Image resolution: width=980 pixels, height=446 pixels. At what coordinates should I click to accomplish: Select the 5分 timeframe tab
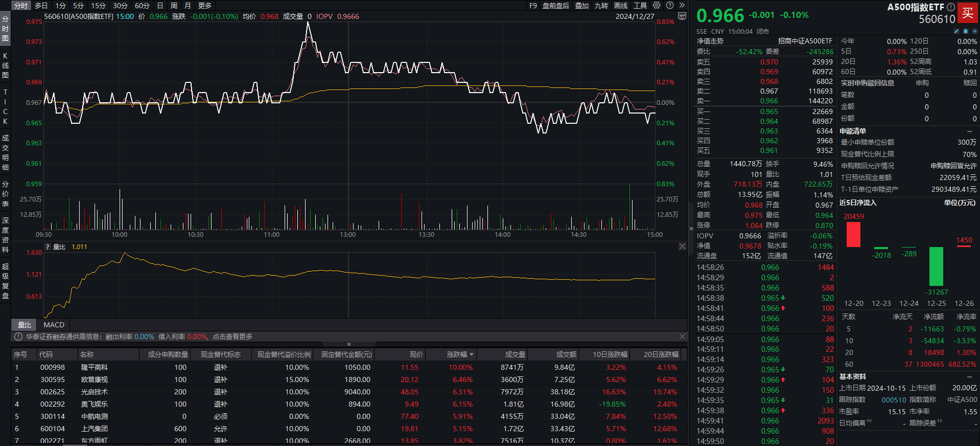tap(78, 6)
